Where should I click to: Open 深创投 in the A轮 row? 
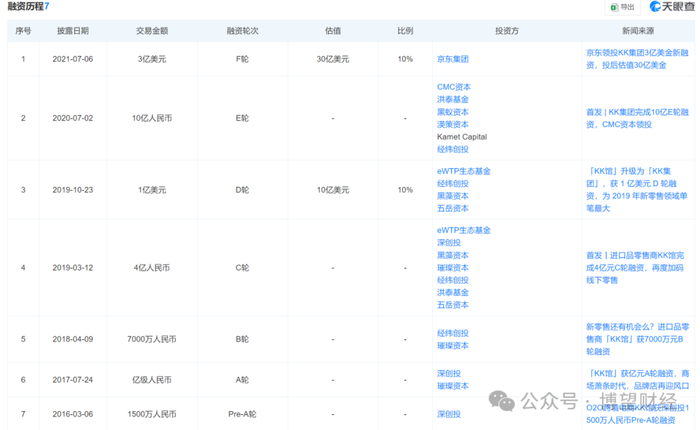pyautogui.click(x=449, y=373)
